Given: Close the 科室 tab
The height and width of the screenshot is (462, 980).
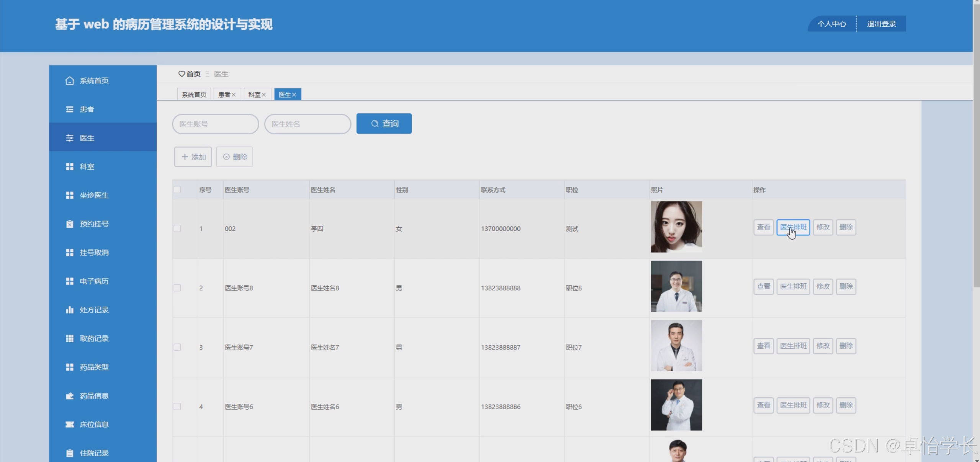Looking at the screenshot, I should pos(264,95).
